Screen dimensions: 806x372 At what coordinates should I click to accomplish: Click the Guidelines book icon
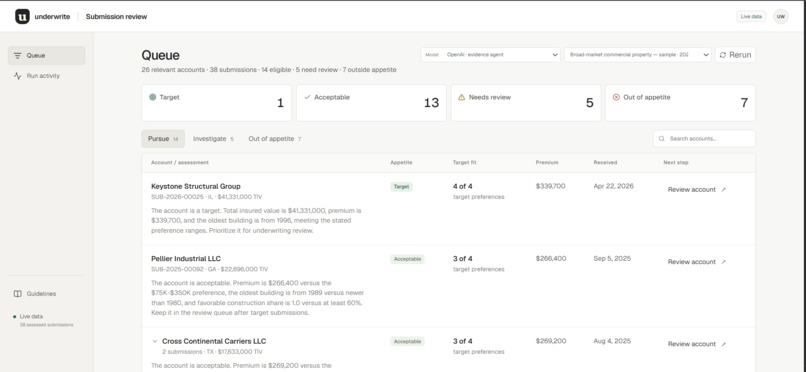coord(17,294)
